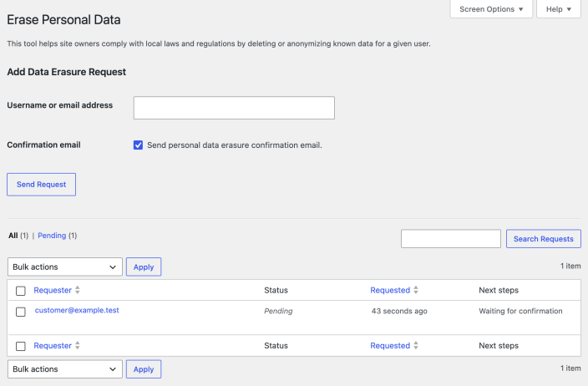588x386 pixels.
Task: Click the header Status column label
Action: pos(276,291)
